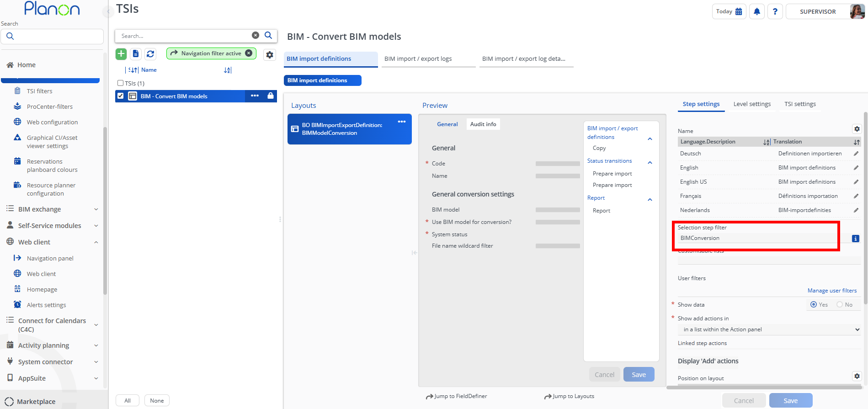Open Alerts settings
The image size is (868, 409).
tap(46, 305)
